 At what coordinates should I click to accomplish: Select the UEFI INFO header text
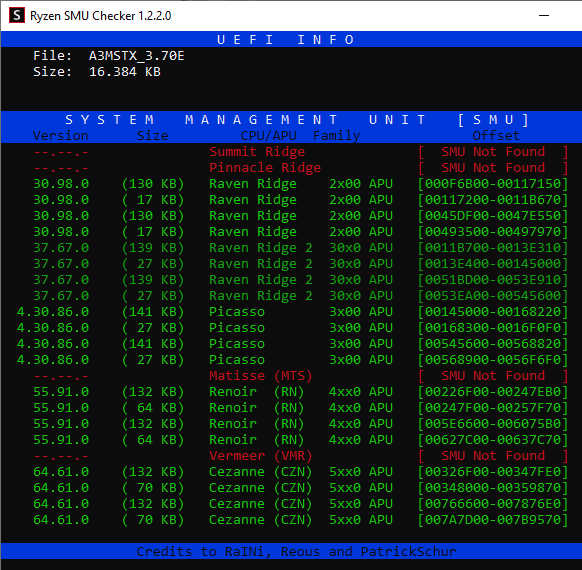(x=285, y=40)
